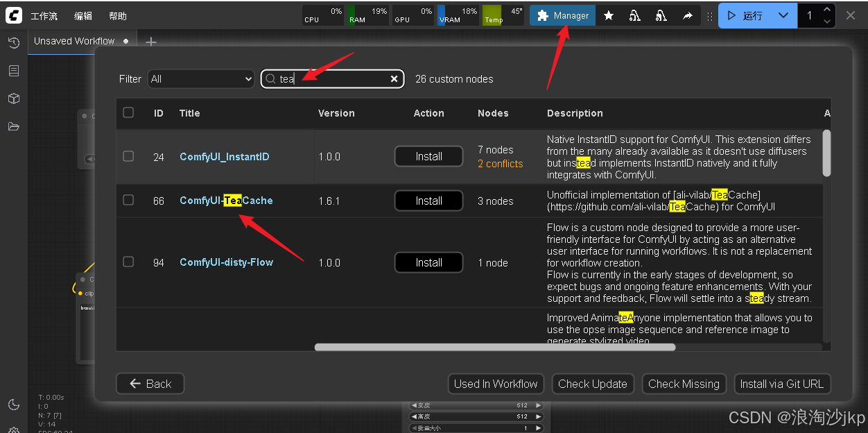Open the workflows folder icon

click(x=14, y=126)
